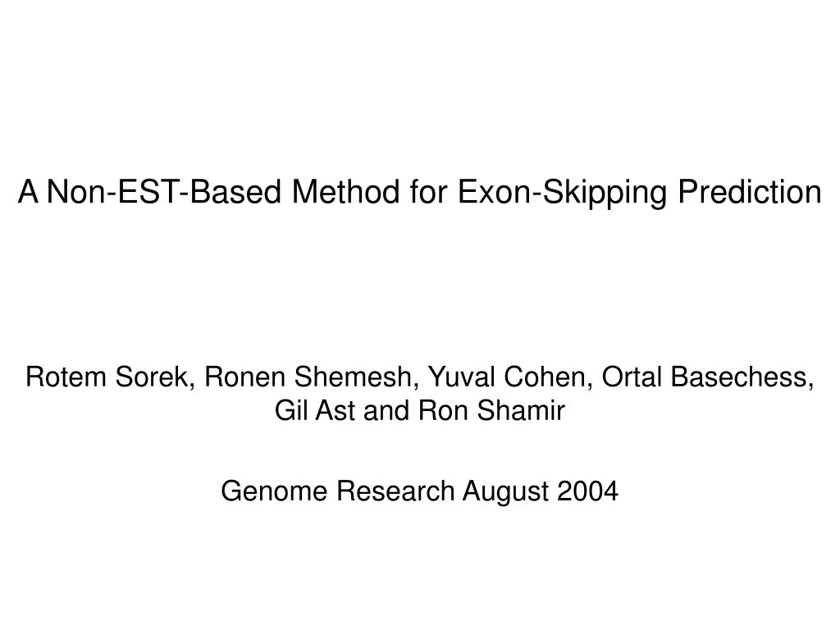Click the word "Exon-Skipping" in the title
The height and width of the screenshot is (630, 840).
pyautogui.click(x=562, y=192)
